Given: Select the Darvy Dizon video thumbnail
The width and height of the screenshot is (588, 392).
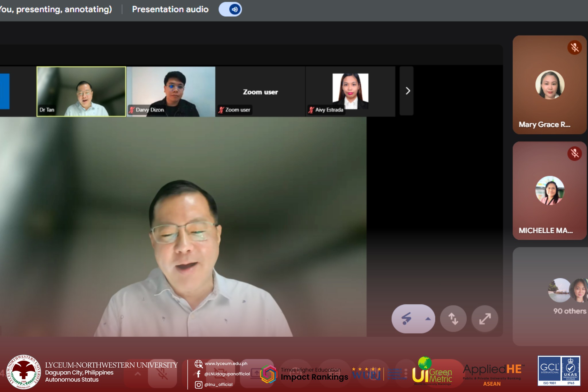Looking at the screenshot, I should pos(171,91).
